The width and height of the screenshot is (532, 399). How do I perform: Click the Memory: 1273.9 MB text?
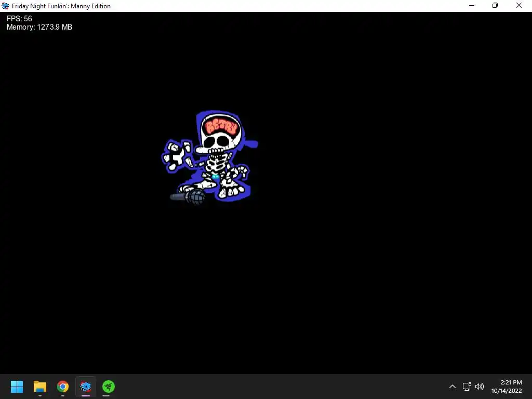[39, 27]
